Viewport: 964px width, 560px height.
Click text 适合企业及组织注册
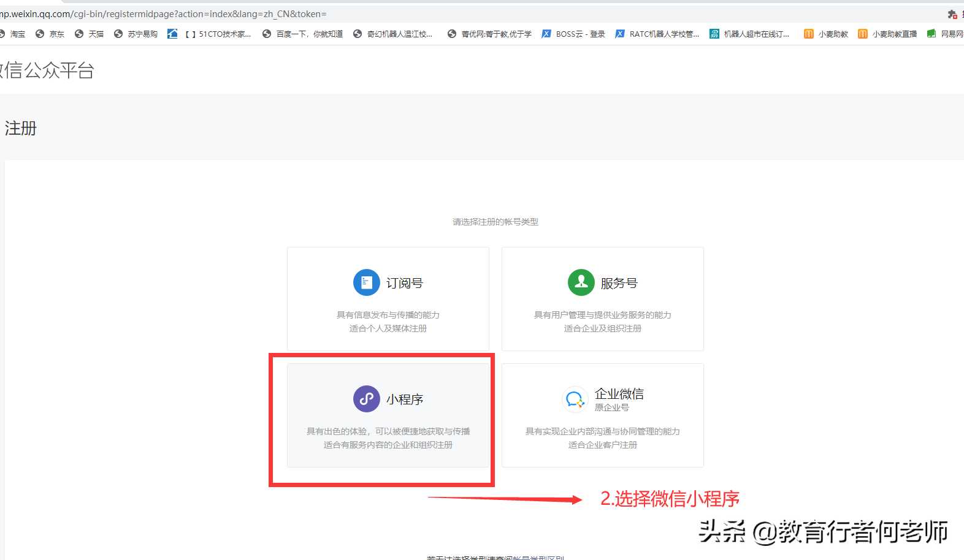(x=603, y=328)
